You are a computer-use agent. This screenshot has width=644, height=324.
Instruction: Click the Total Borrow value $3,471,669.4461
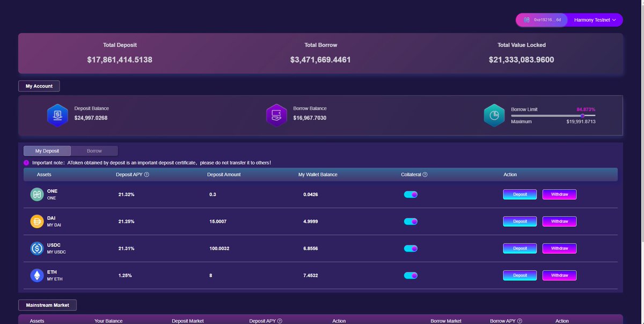point(320,60)
